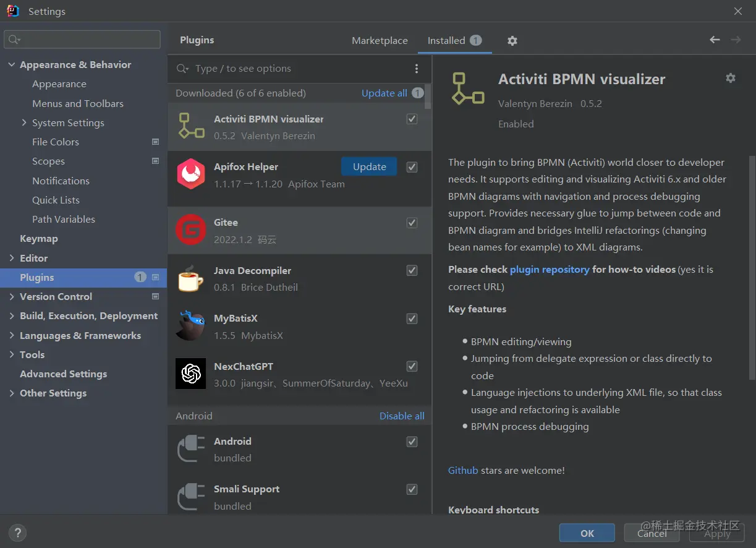This screenshot has width=756, height=548.
Task: Click Cancel button
Action: coord(652,533)
